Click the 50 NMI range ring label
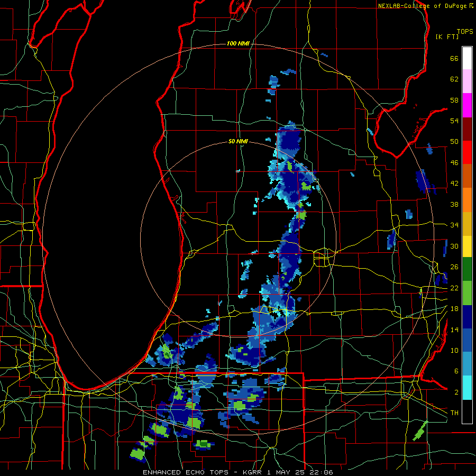This screenshot has width=476, height=476. pos(238,141)
